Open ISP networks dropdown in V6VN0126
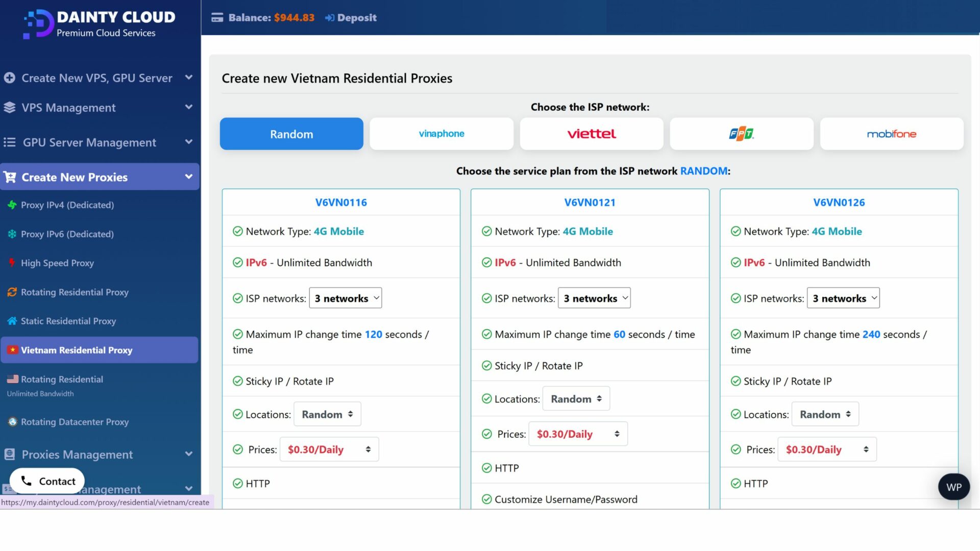Image resolution: width=980 pixels, height=551 pixels. pos(843,298)
